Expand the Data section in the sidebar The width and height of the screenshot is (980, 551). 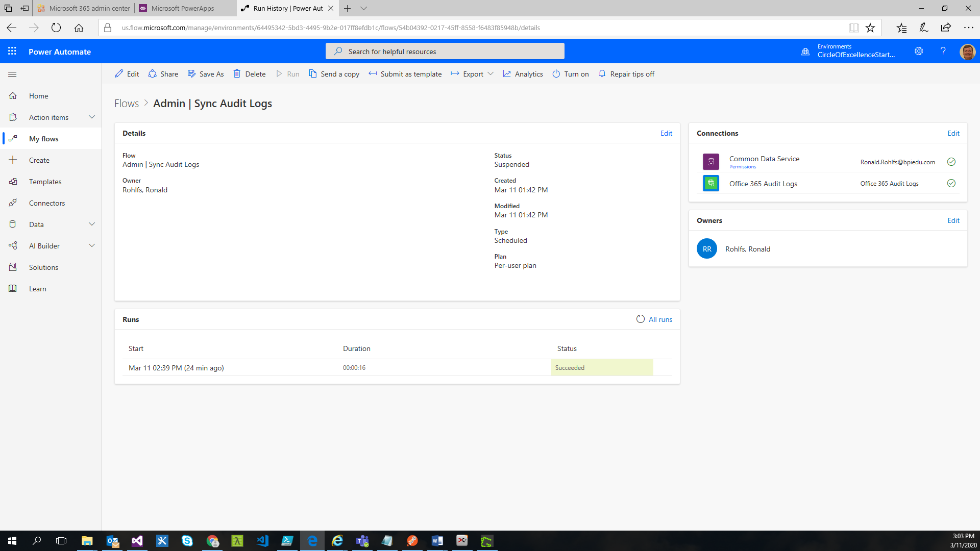92,224
